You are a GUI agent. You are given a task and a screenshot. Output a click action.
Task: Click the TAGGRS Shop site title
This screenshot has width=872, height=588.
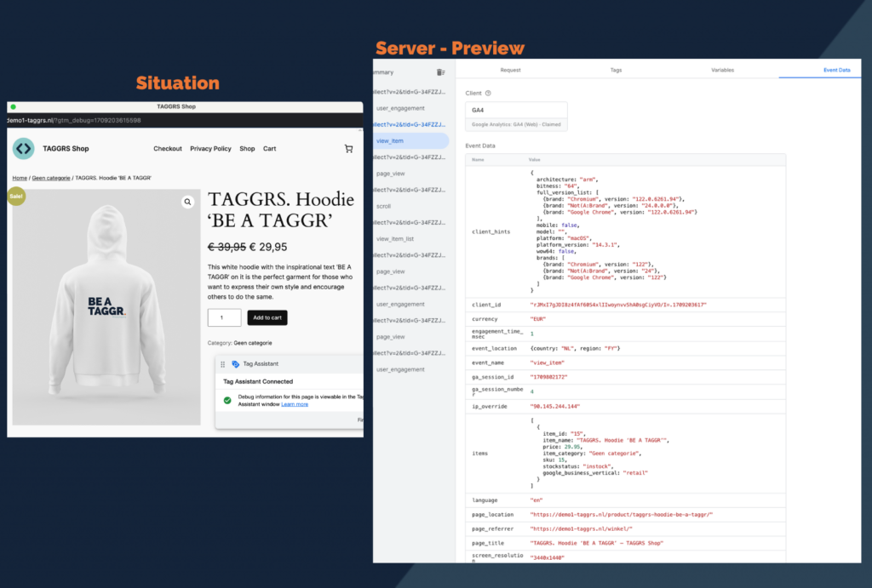(66, 148)
